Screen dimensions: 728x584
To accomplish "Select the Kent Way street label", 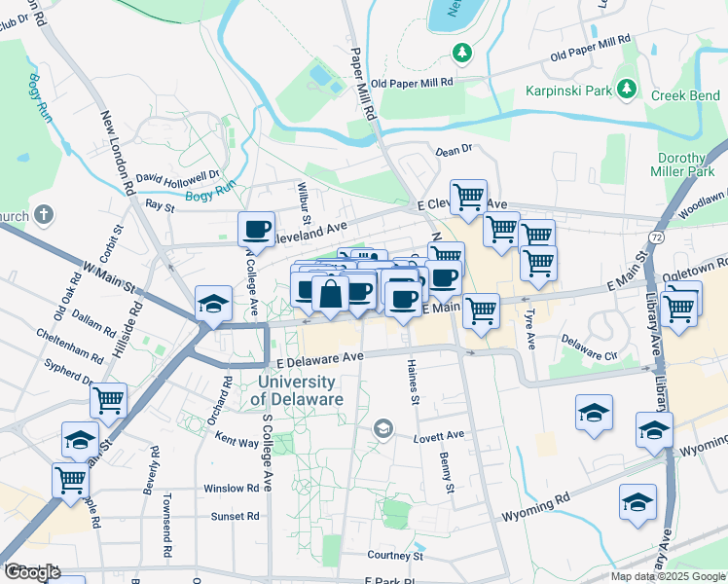I will (237, 439).
